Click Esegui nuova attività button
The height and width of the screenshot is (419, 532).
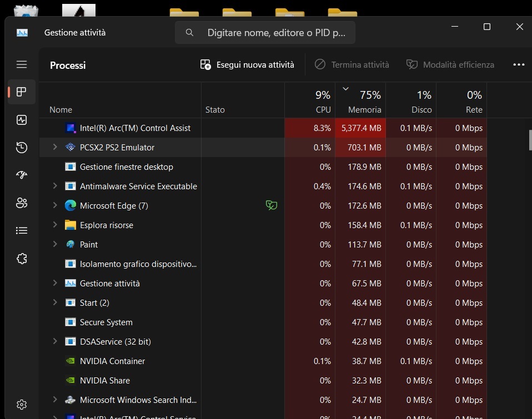[247, 64]
